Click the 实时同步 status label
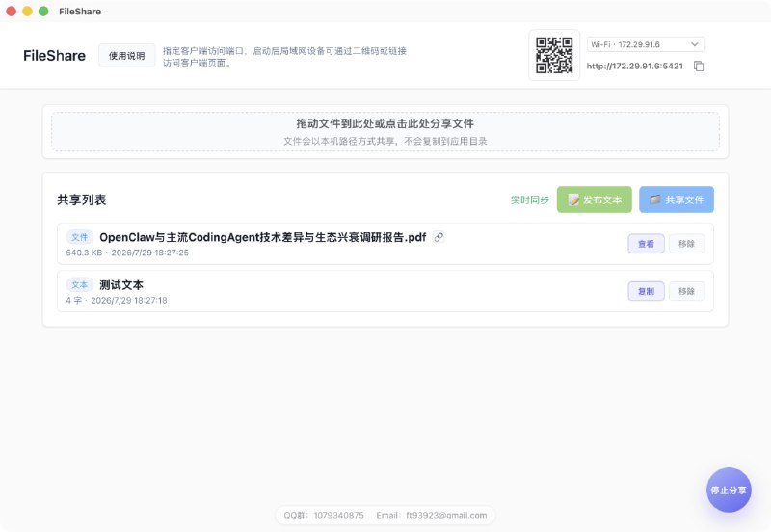The height and width of the screenshot is (532, 771). [529, 199]
